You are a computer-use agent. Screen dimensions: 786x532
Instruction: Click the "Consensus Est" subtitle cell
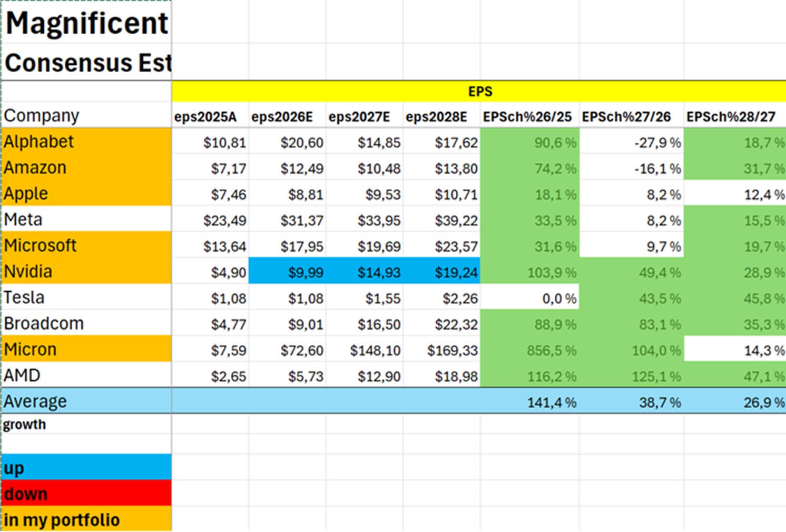pos(86,62)
